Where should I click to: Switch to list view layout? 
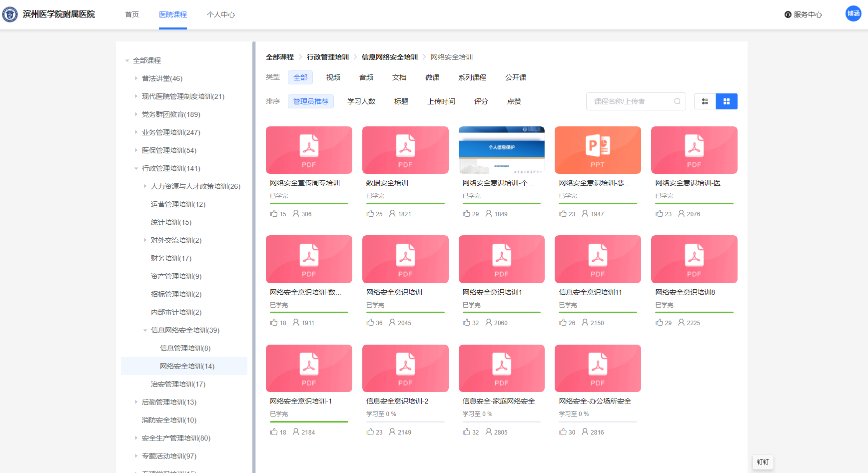(x=705, y=101)
